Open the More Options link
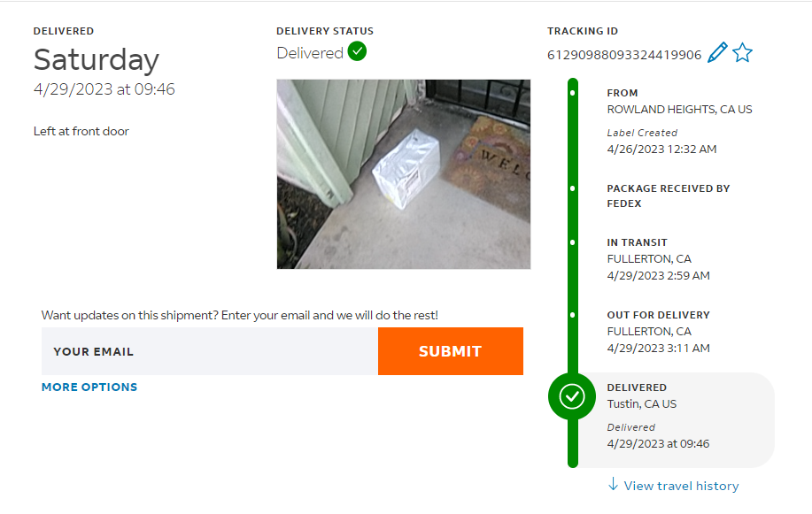This screenshot has width=812, height=514. [x=89, y=387]
